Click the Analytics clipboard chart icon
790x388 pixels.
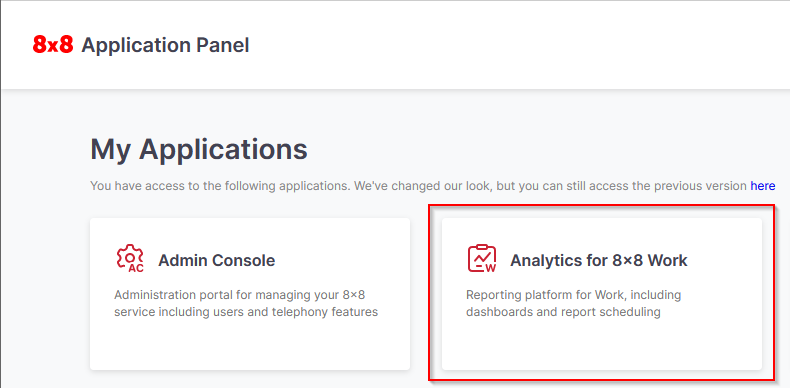coord(481,257)
